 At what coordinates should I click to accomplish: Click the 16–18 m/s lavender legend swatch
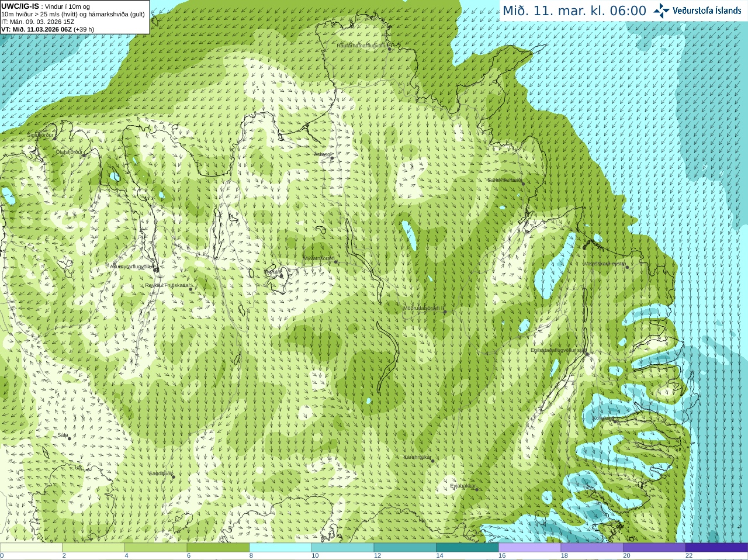pos(529,548)
